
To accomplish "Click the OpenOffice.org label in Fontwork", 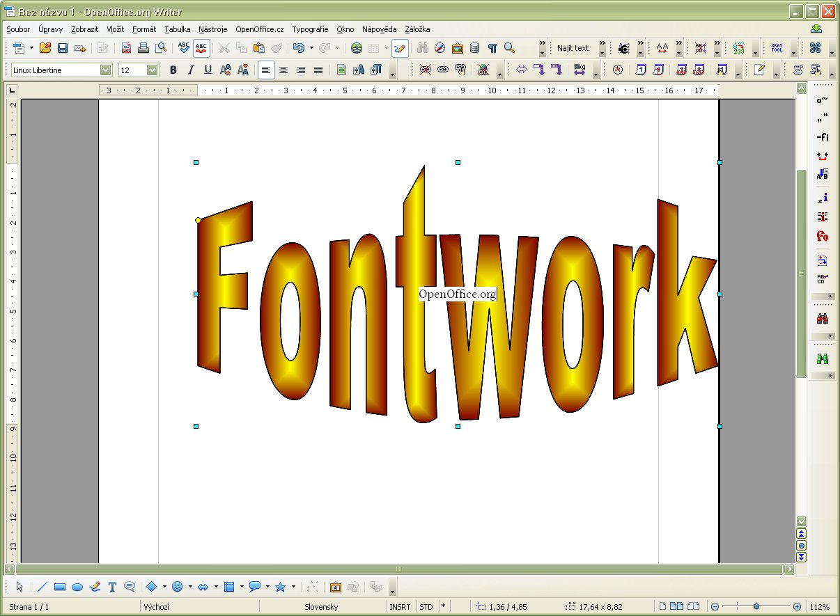I will 458,294.
